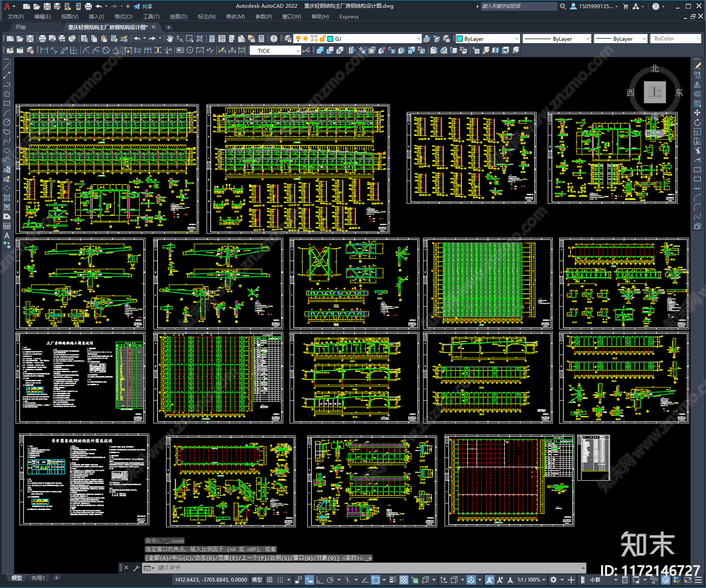Viewport: 706px width, 588px height.
Task: Toggle snap mode in status bar
Action: pyautogui.click(x=280, y=580)
